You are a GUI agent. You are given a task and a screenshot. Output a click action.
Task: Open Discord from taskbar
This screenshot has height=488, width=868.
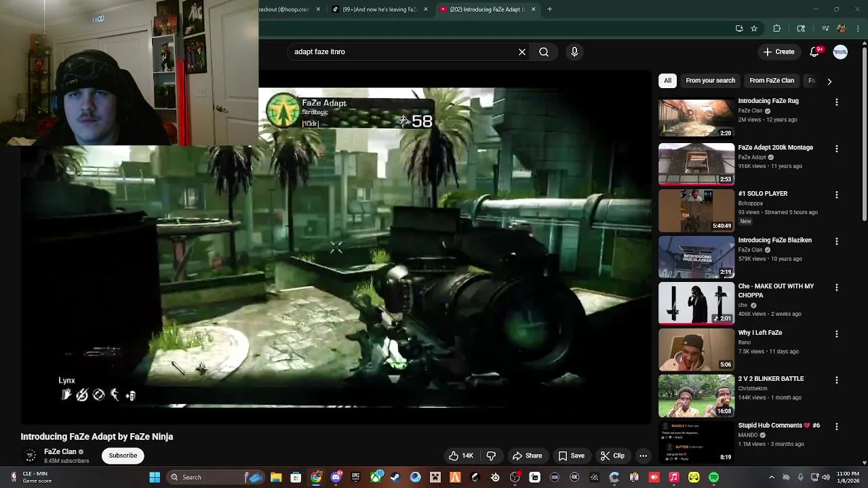click(336, 477)
